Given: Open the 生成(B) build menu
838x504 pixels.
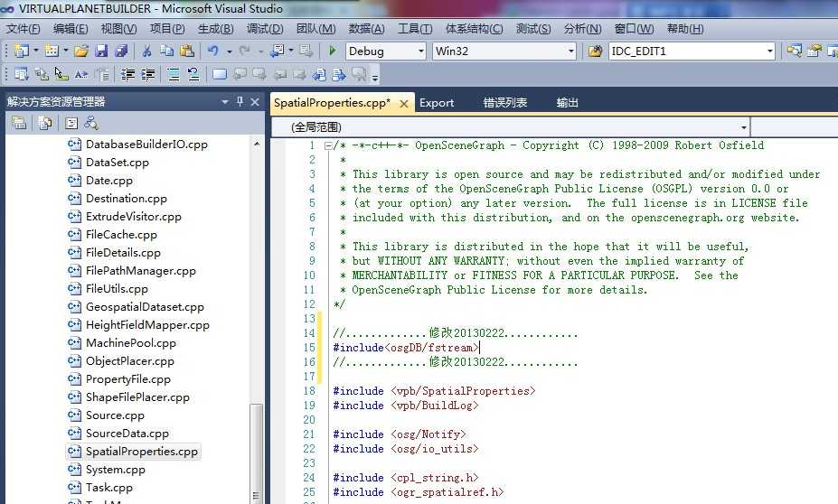Looking at the screenshot, I should 215,29.
